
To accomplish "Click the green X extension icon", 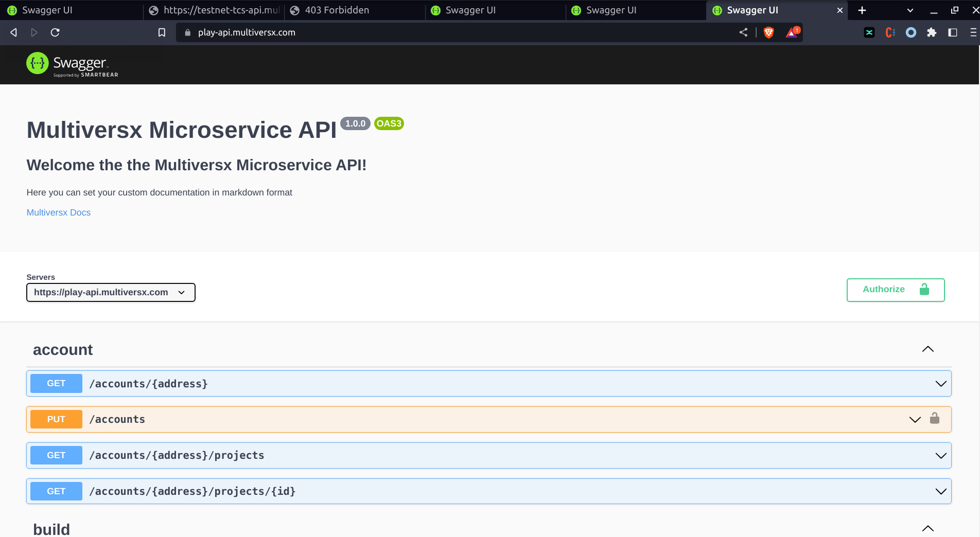I will point(869,32).
